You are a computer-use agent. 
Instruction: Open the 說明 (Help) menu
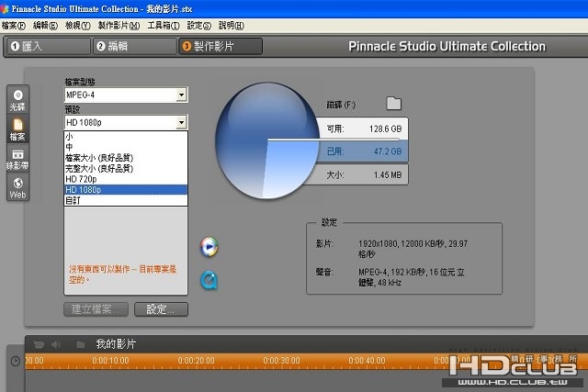click(232, 26)
